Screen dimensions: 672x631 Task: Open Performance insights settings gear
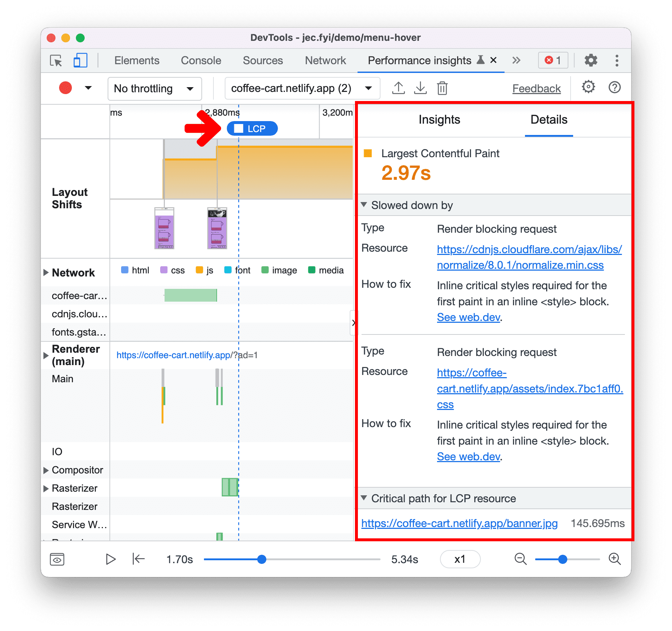pyautogui.click(x=588, y=87)
